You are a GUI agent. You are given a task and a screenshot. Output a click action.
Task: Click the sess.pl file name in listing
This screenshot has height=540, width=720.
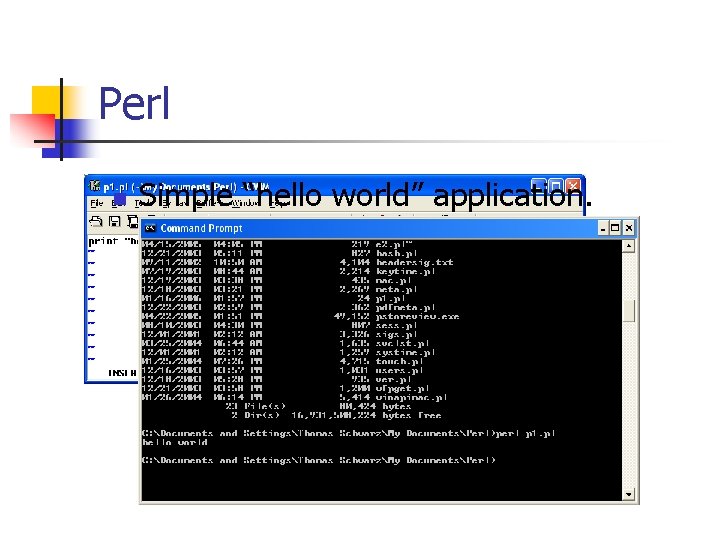click(397, 326)
